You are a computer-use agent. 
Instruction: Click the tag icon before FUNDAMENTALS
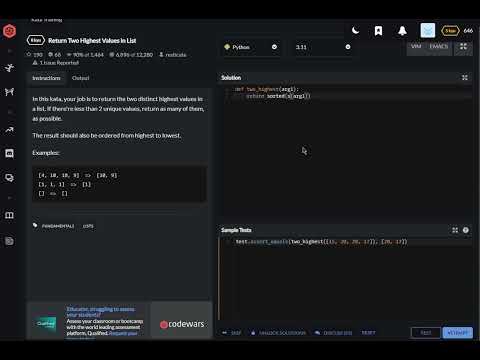pyautogui.click(x=35, y=226)
